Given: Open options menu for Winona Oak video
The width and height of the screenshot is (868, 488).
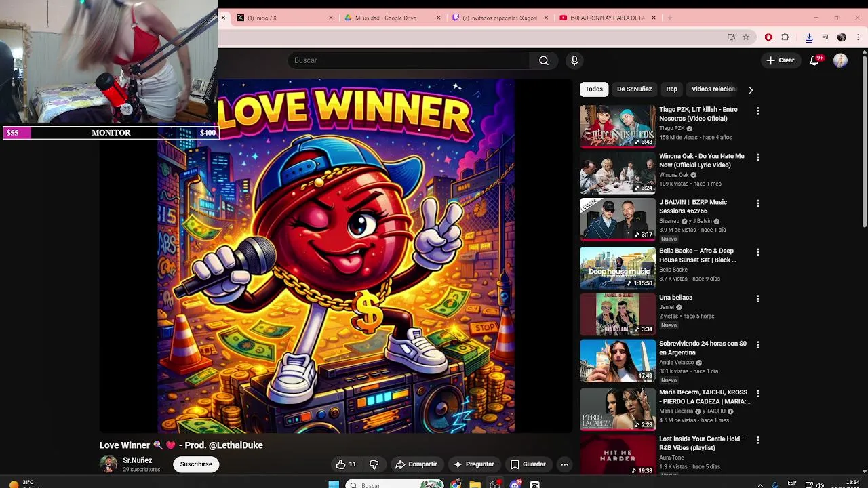Looking at the screenshot, I should tap(758, 157).
